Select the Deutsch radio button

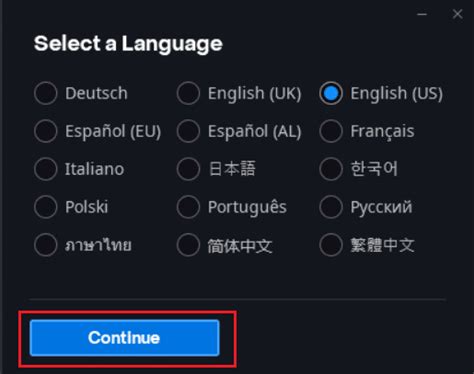coord(46,93)
